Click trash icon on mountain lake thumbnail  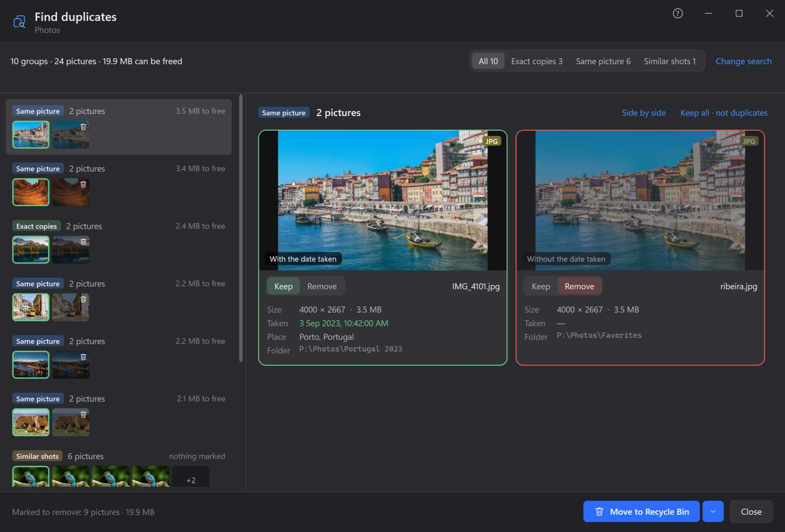83,242
